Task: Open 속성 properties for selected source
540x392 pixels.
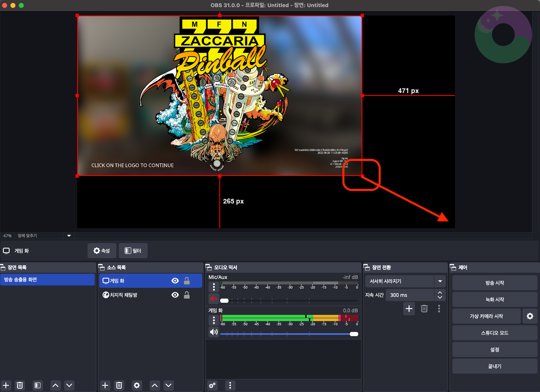Action: [x=102, y=251]
